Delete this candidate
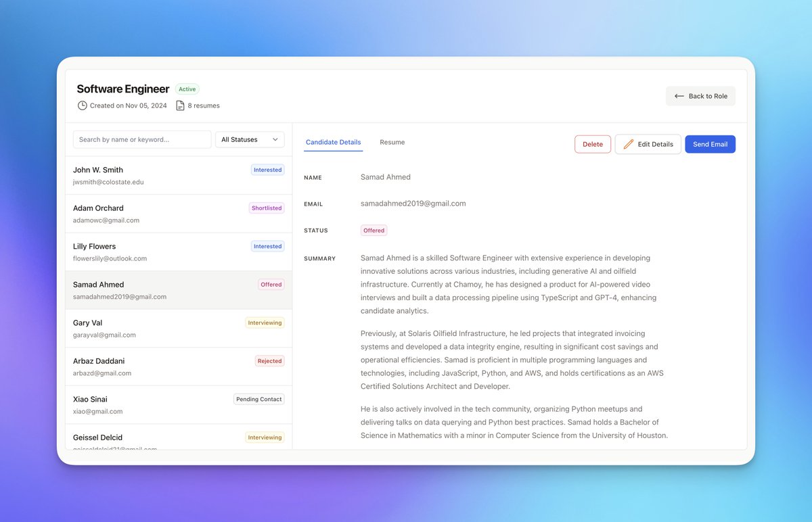812x522 pixels. pyautogui.click(x=593, y=144)
